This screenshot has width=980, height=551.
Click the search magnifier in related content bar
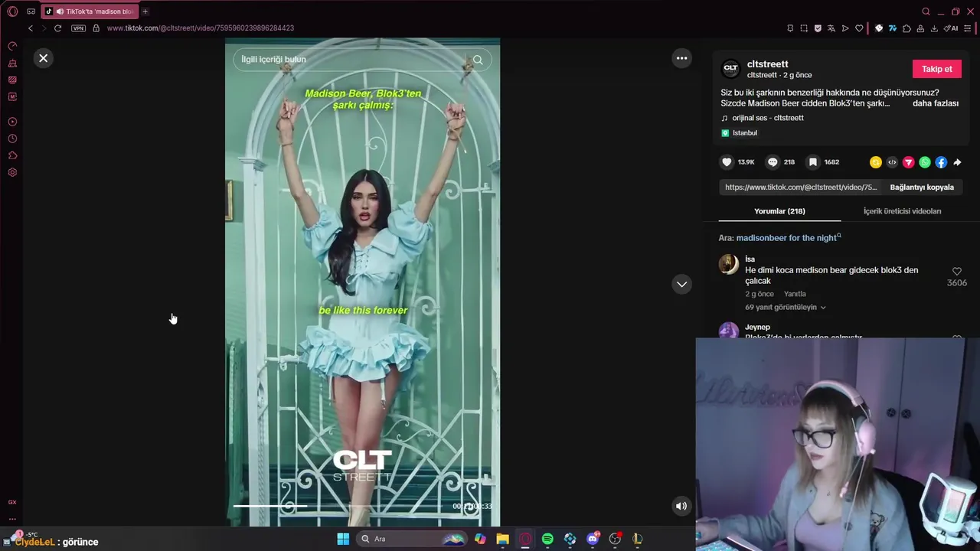point(478,60)
